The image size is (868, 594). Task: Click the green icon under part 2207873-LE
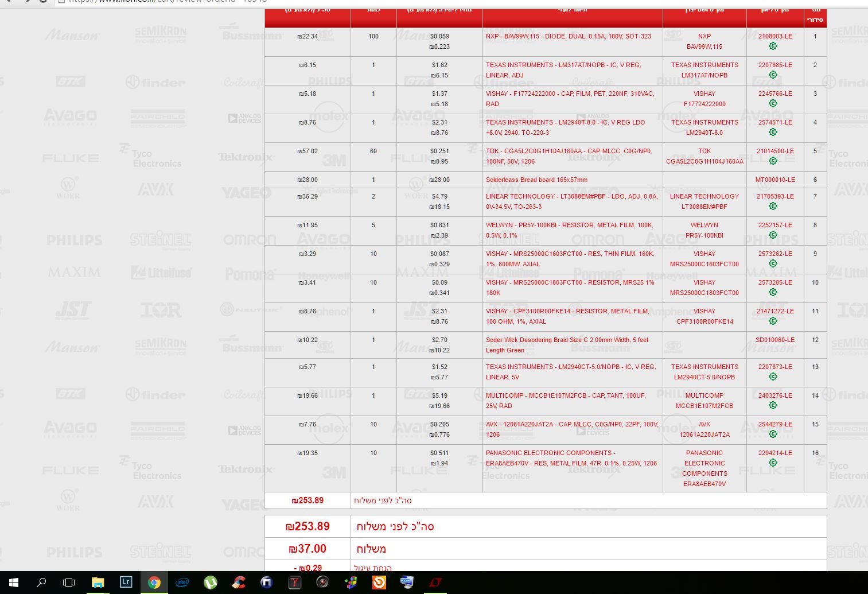773,376
